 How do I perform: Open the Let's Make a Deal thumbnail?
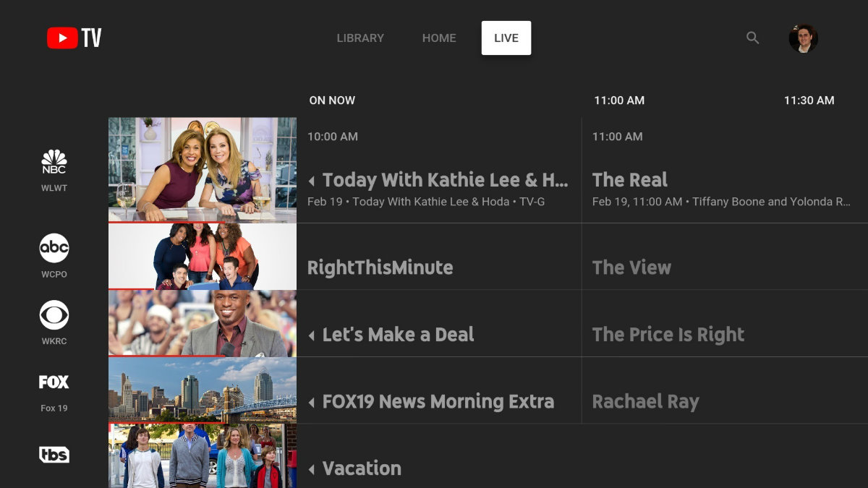point(203,323)
